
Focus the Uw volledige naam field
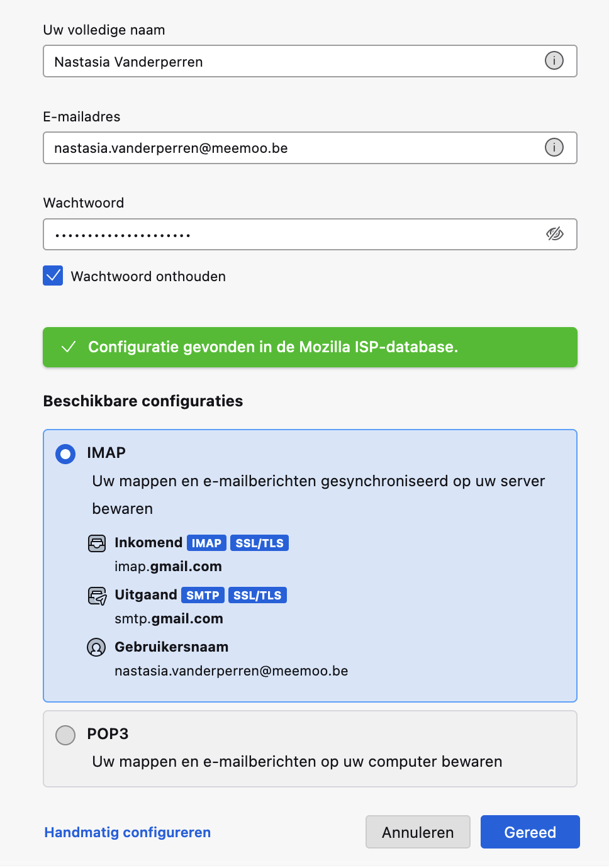tap(289, 62)
